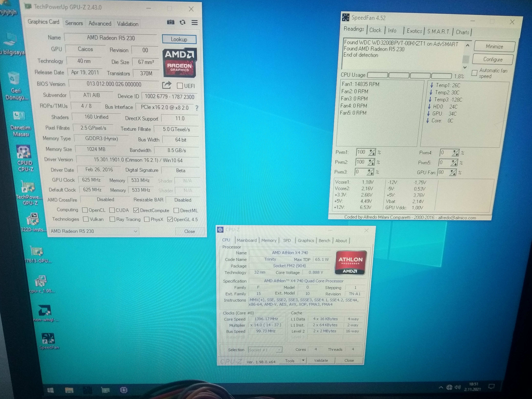Click the Lookup button in GPU-Z
The width and height of the screenshot is (532, 399).
pos(179,39)
